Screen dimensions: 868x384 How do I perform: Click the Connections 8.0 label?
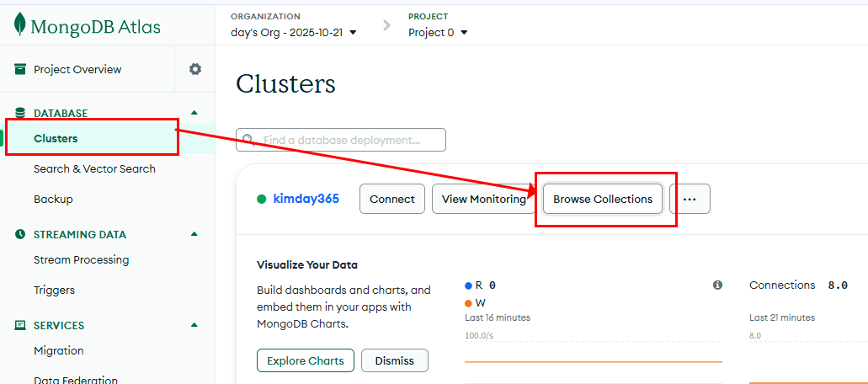[x=798, y=285]
